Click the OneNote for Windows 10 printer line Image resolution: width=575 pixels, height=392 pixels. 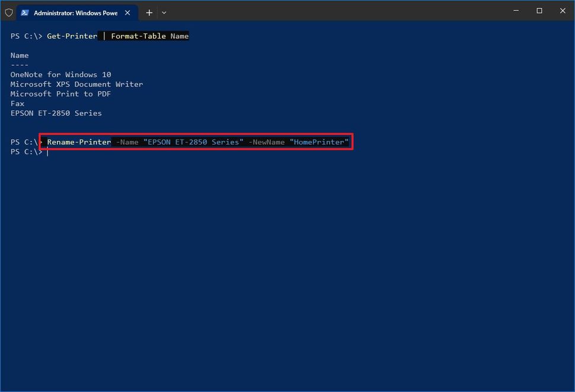[x=60, y=74]
